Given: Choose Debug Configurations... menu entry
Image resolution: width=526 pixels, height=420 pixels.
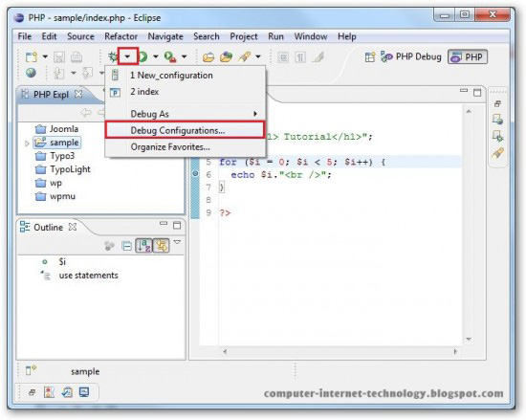Looking at the screenshot, I should (x=186, y=130).
